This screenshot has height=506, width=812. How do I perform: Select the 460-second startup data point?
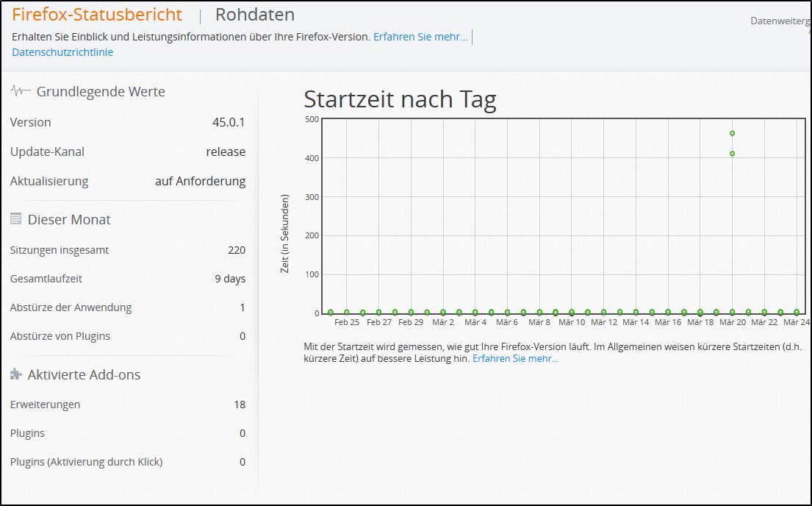pyautogui.click(x=732, y=133)
